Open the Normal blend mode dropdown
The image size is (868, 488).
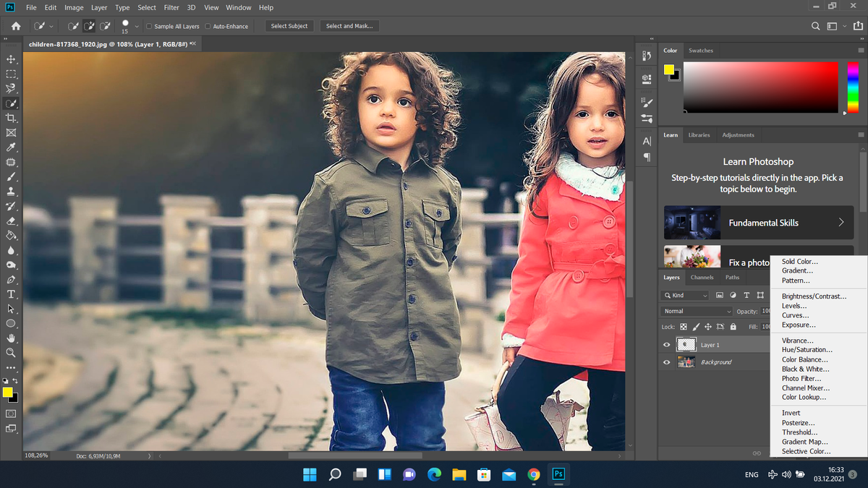[x=697, y=311]
